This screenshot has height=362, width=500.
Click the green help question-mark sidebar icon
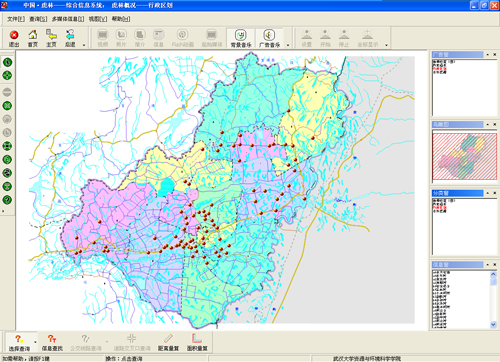(7, 200)
